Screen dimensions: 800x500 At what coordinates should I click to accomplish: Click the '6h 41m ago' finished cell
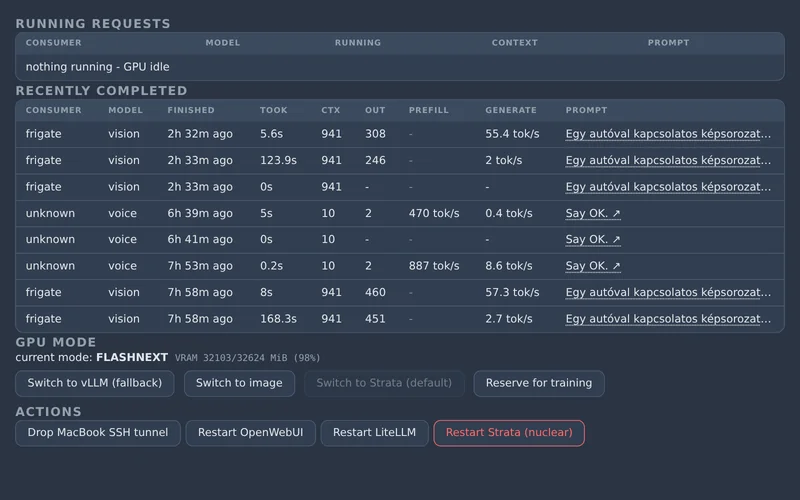pyautogui.click(x=200, y=240)
